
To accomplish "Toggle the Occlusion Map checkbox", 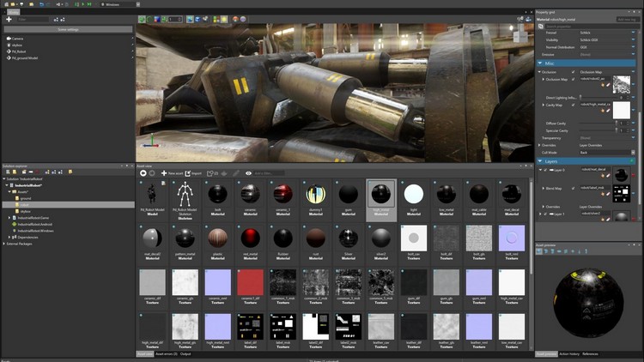I will 574,79.
